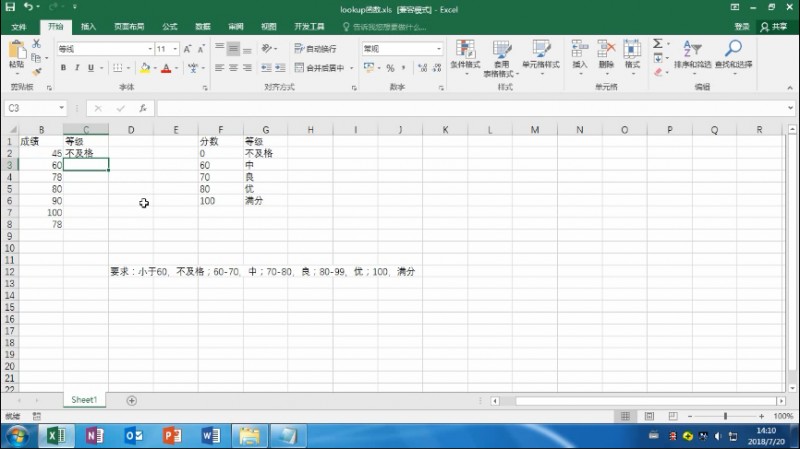Click in the formula bar
Screen dimensions: 800x449
pyautogui.click(x=471, y=108)
